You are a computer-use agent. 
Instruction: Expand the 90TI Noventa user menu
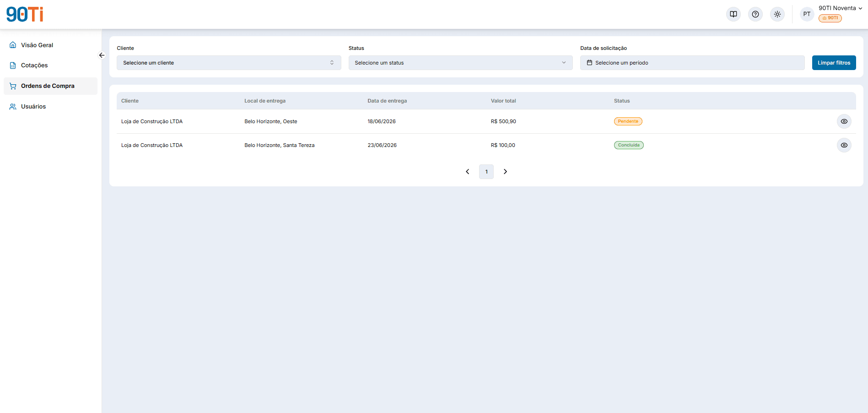pyautogui.click(x=840, y=8)
